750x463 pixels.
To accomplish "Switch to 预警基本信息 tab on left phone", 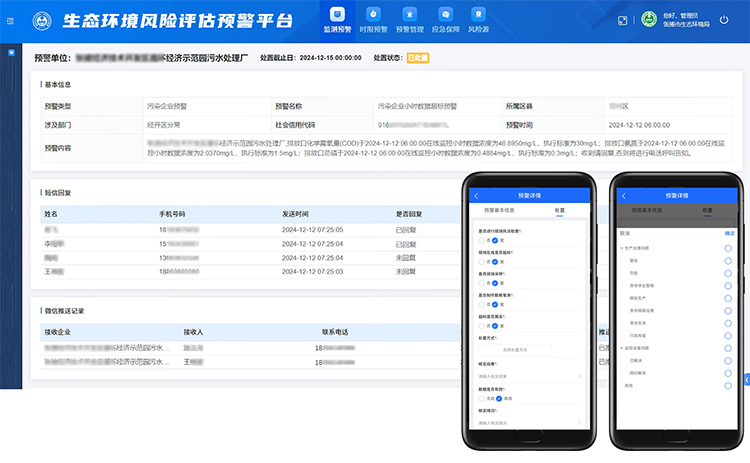I will pyautogui.click(x=499, y=210).
